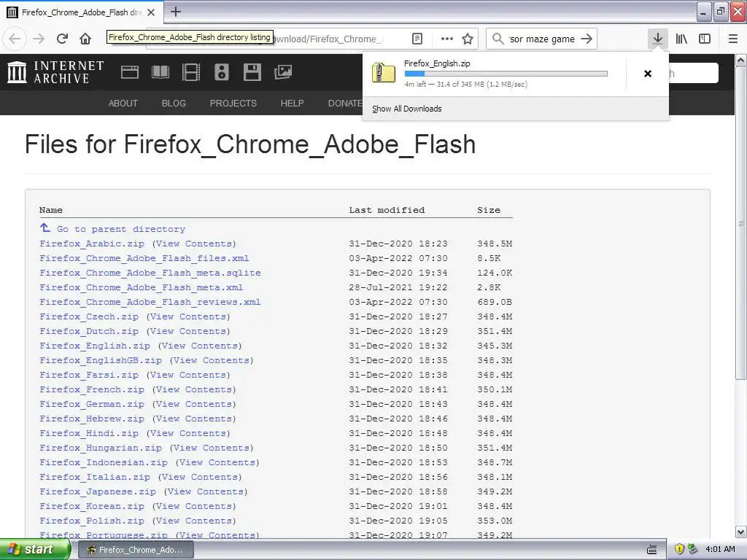Open Firefox_Chrome_Adobe_Flash_reviews.xml link
The image size is (747, 560).
[150, 302]
